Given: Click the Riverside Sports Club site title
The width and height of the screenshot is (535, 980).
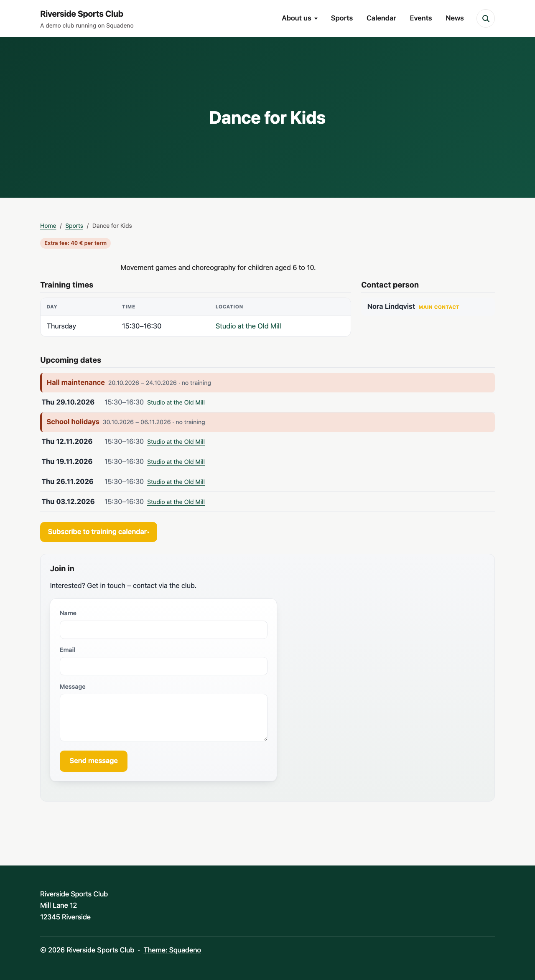Looking at the screenshot, I should 82,14.
